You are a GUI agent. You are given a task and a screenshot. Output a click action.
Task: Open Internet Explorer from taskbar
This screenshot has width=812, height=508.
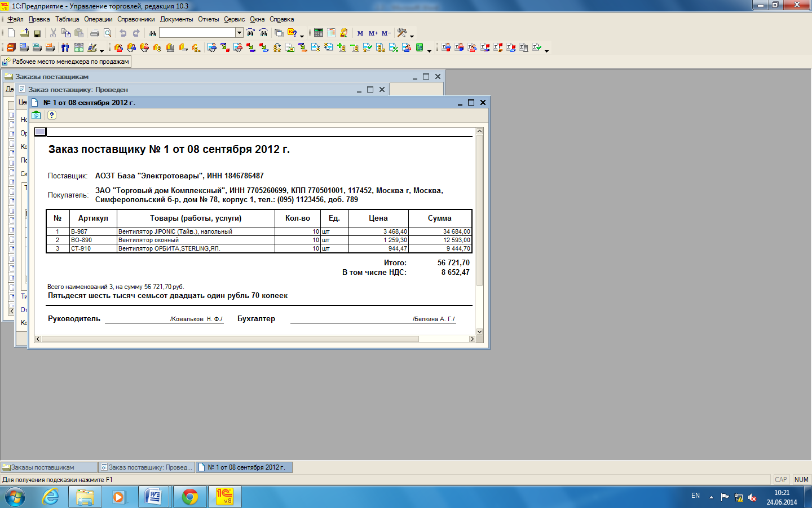(x=51, y=497)
